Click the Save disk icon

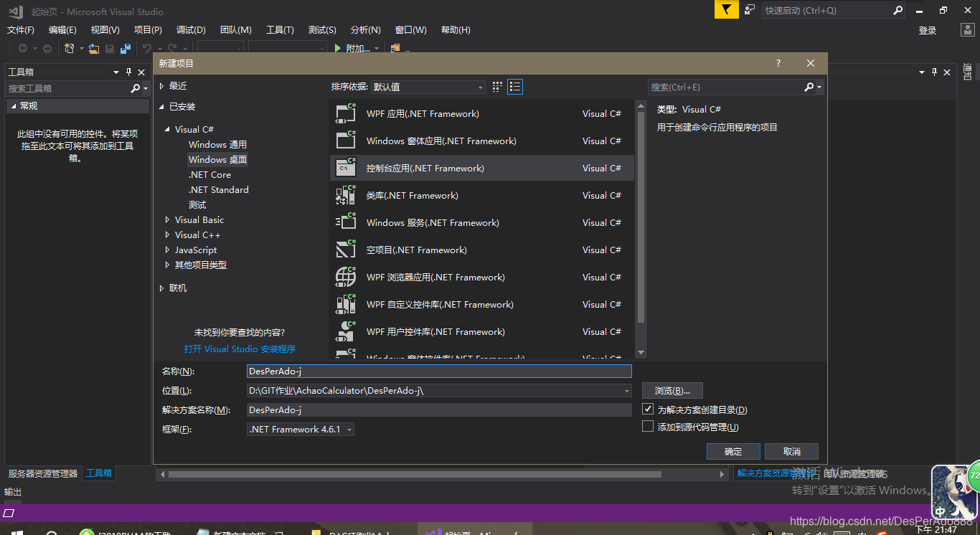tap(110, 48)
